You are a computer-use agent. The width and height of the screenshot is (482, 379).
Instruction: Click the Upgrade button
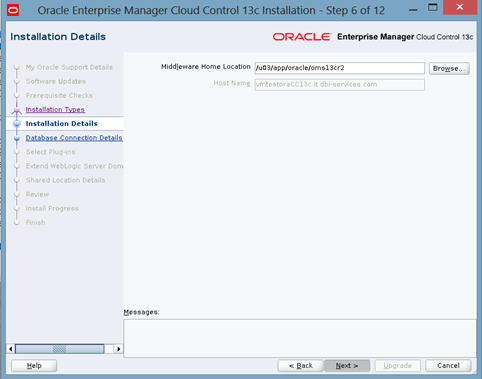(x=398, y=366)
